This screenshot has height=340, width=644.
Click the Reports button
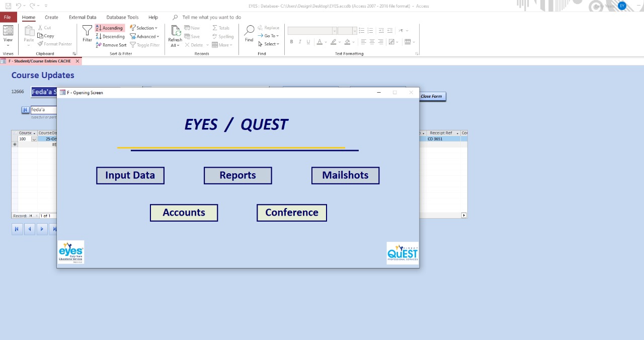pyautogui.click(x=238, y=175)
